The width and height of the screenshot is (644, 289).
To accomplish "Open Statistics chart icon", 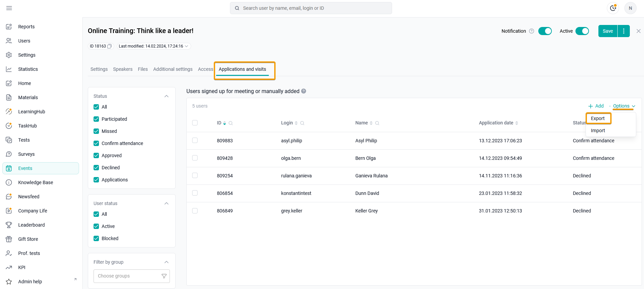I will click(9, 69).
